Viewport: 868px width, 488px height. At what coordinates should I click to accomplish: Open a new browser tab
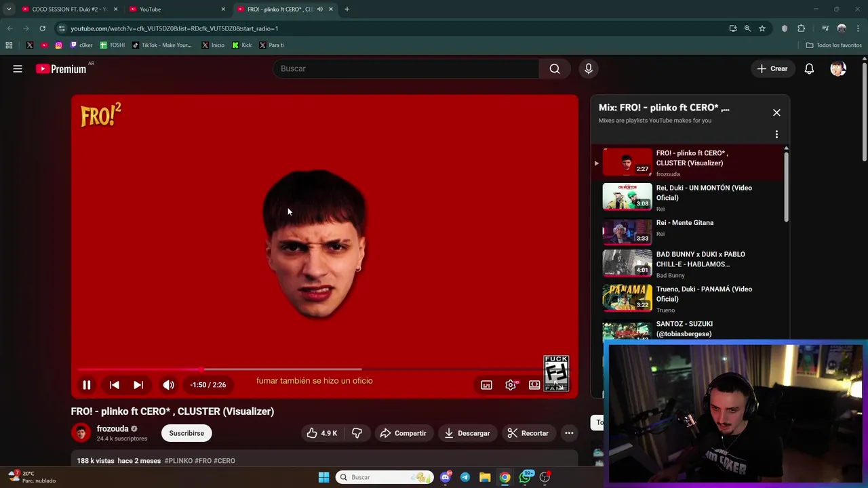347,9
